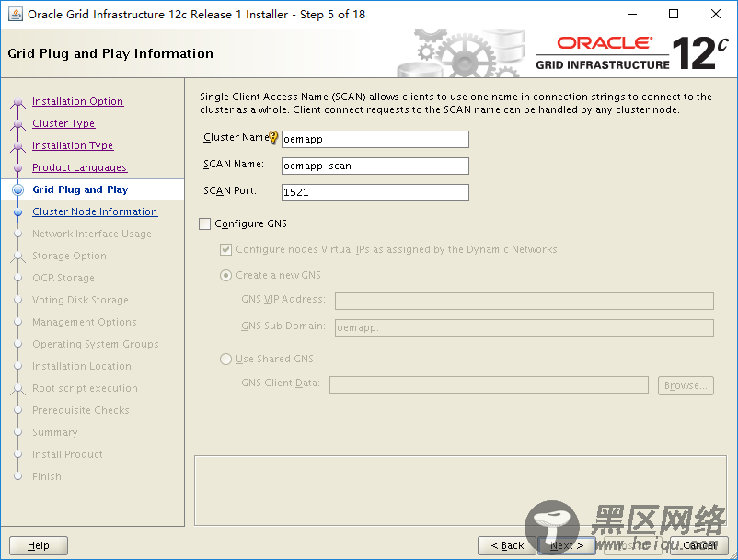Screen dimensions: 738x560
Task: Focus the SCAN Name input field
Action: pos(375,166)
